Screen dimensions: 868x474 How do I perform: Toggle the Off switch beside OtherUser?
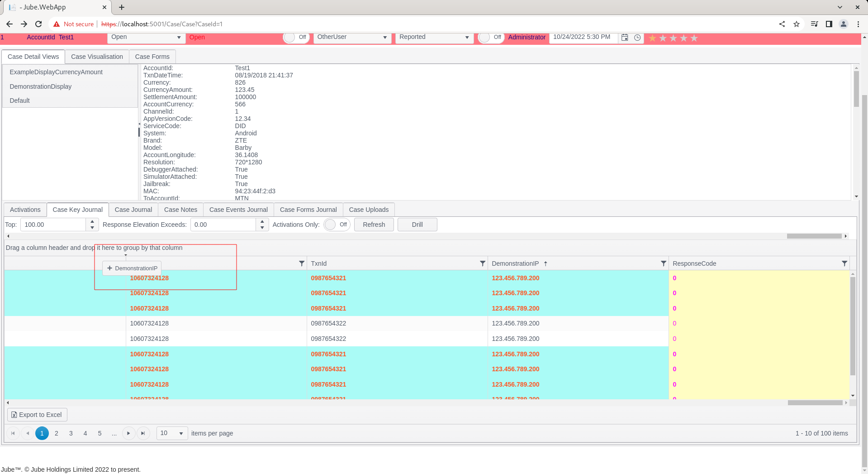tap(296, 38)
